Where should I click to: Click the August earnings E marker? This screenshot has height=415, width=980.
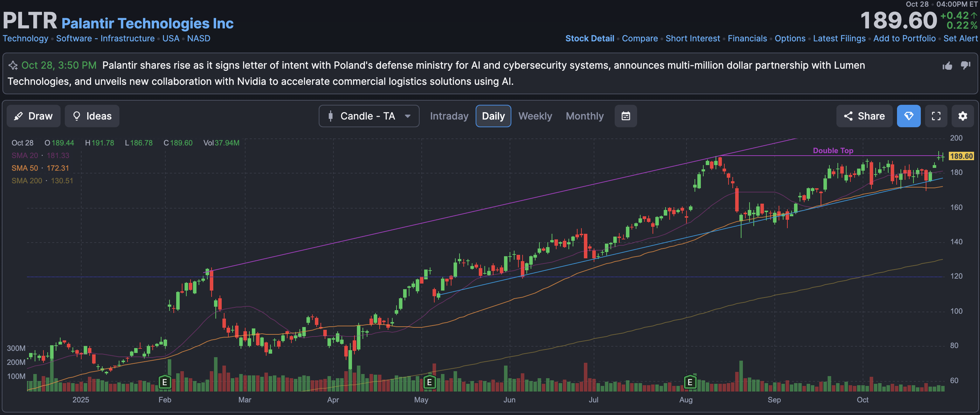[690, 382]
